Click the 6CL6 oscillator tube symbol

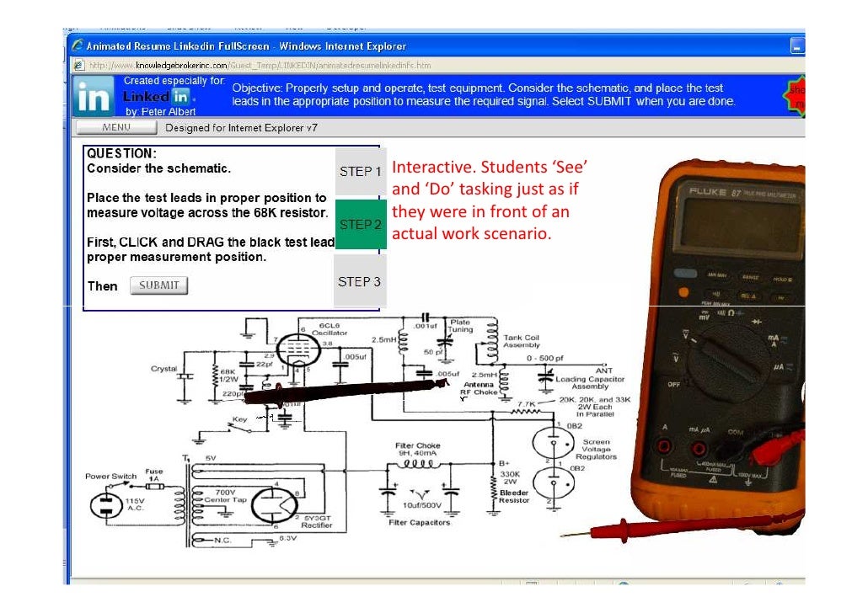point(297,349)
